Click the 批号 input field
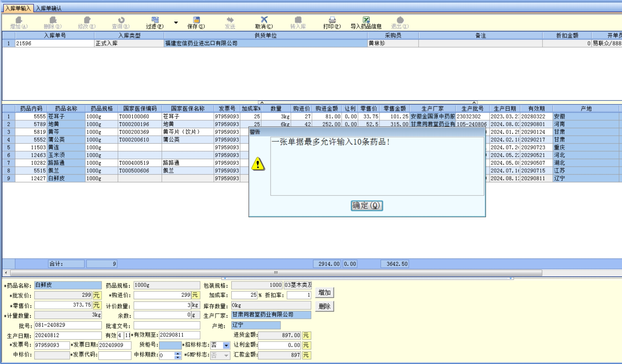Viewport: 622px width, 364px height. click(68, 325)
